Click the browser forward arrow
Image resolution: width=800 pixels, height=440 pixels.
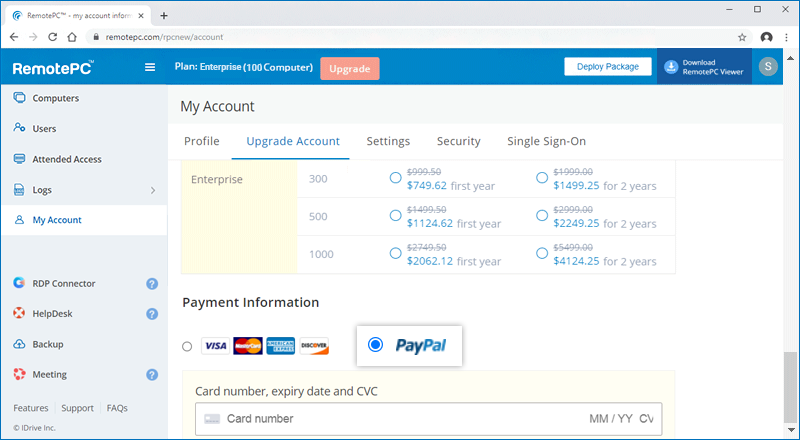33,37
